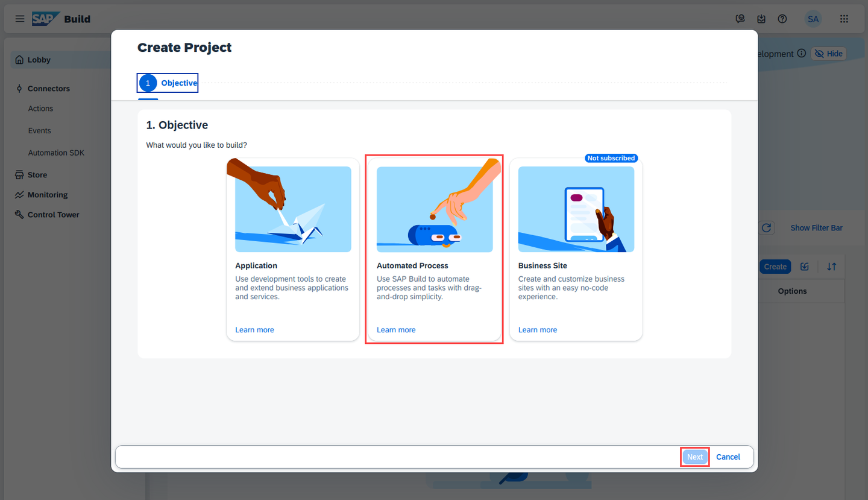Click the refresh icon near filter bar
Image resolution: width=868 pixels, height=500 pixels.
pos(766,228)
